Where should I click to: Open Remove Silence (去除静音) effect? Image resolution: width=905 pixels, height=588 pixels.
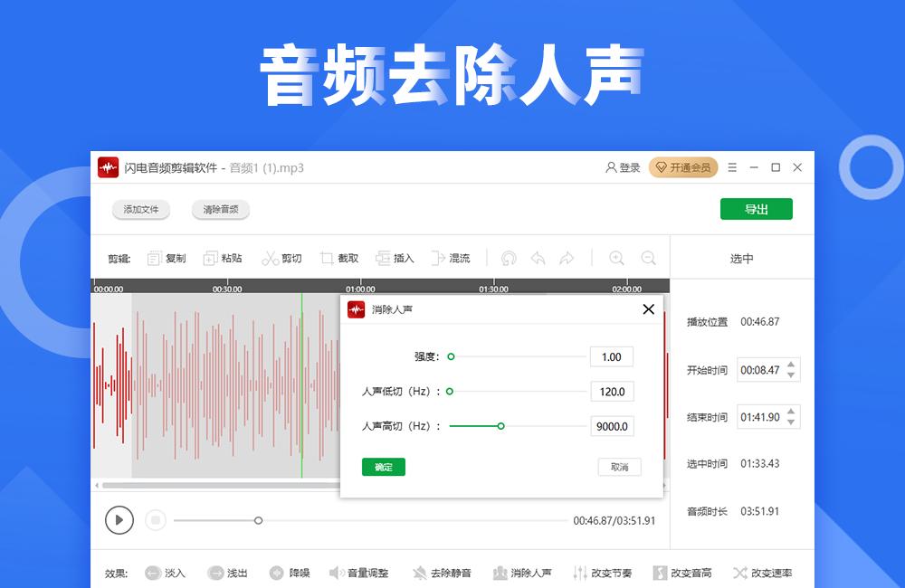click(x=443, y=573)
